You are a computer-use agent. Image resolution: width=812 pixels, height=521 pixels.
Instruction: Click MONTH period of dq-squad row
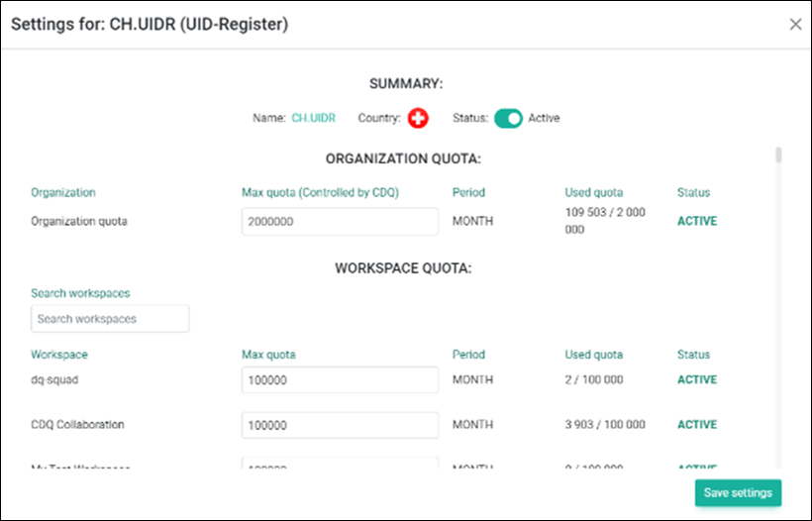coord(472,379)
